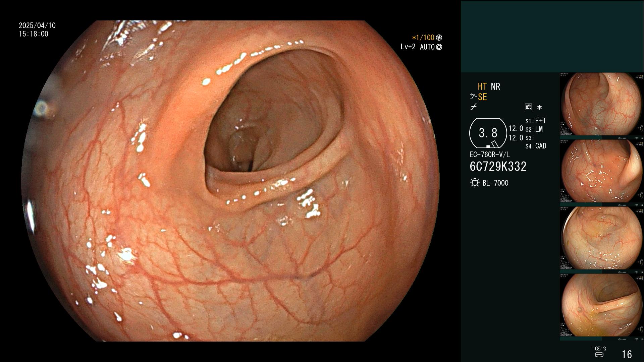Click the light source icon beside BL-7000

click(475, 183)
